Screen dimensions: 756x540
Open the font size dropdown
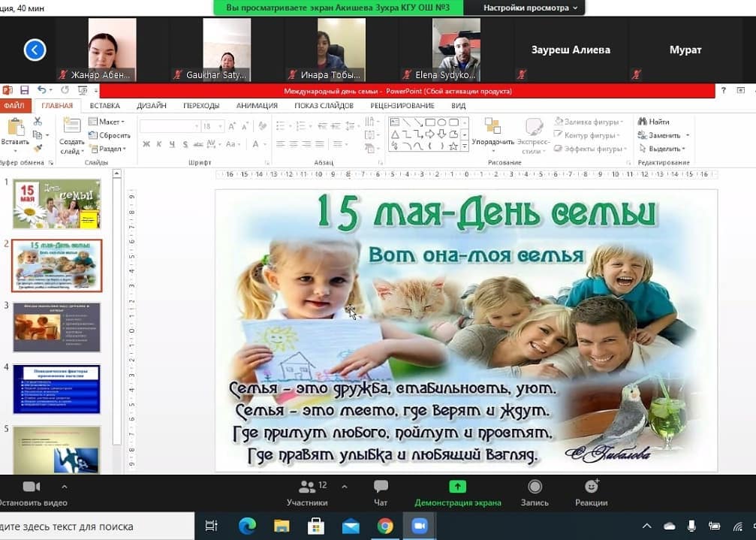[219, 126]
